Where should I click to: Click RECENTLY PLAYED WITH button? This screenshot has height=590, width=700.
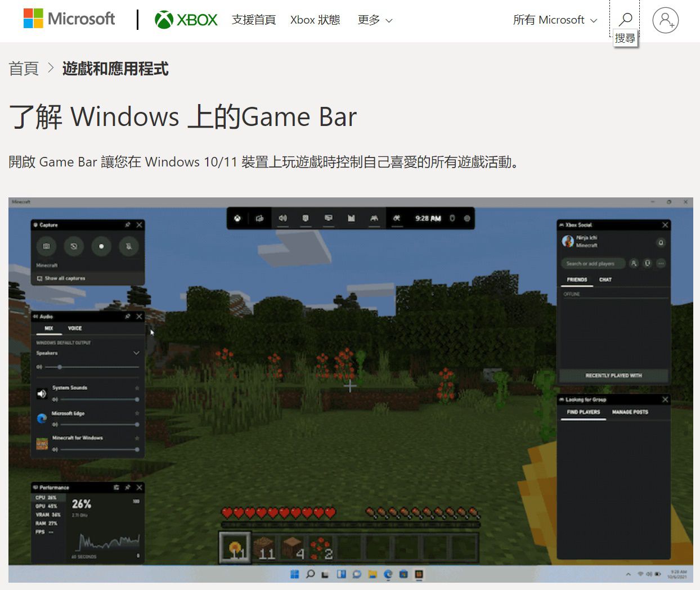tap(613, 375)
